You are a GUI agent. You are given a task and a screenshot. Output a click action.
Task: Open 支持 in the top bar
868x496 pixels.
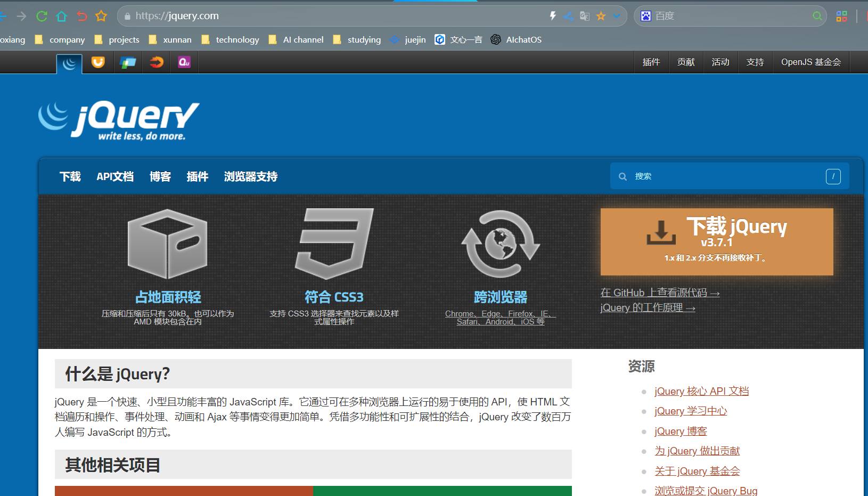[755, 62]
